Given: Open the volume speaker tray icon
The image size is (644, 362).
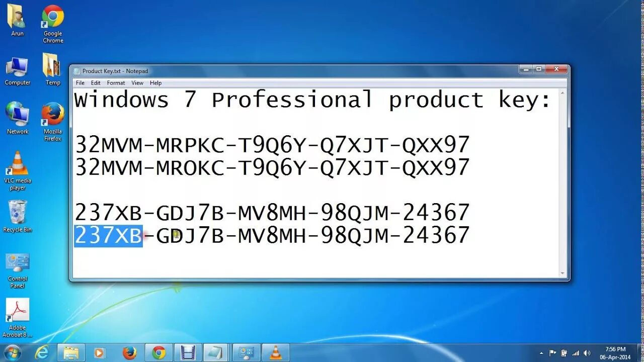Looking at the screenshot, I should [x=586, y=353].
